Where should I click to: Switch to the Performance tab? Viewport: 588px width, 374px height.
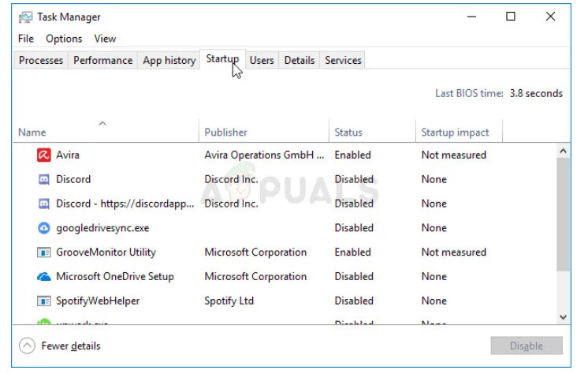pyautogui.click(x=102, y=61)
